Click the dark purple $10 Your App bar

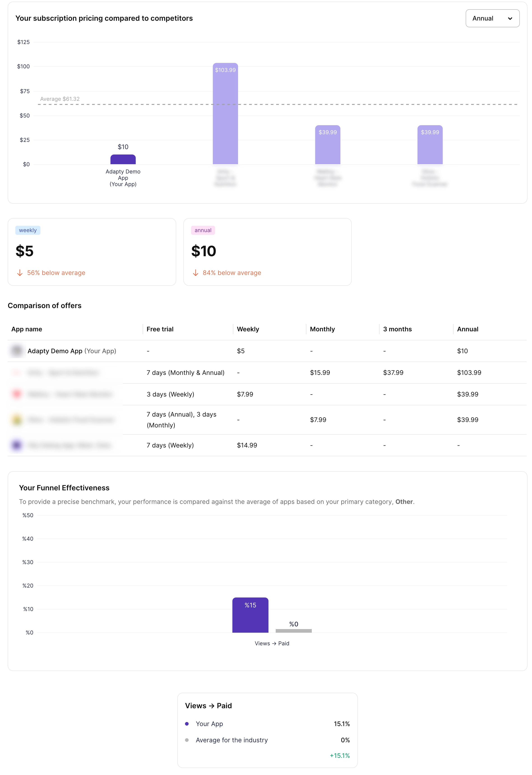123,159
